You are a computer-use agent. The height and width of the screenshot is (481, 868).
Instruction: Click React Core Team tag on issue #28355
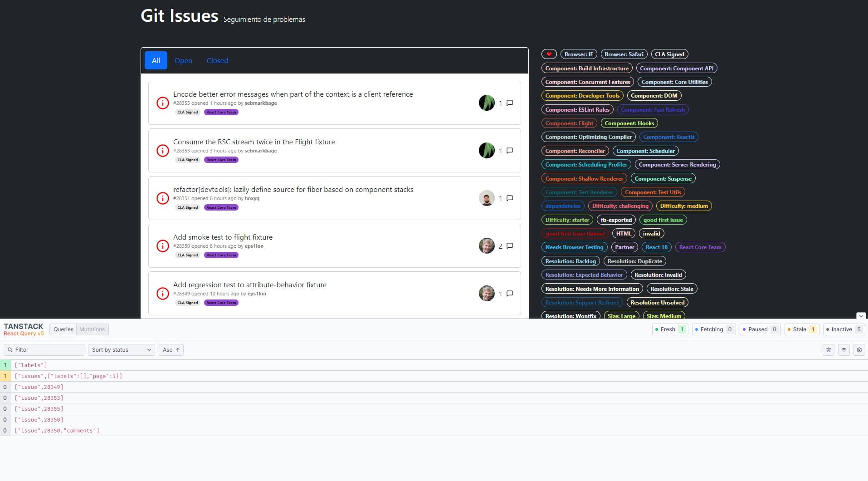point(221,112)
